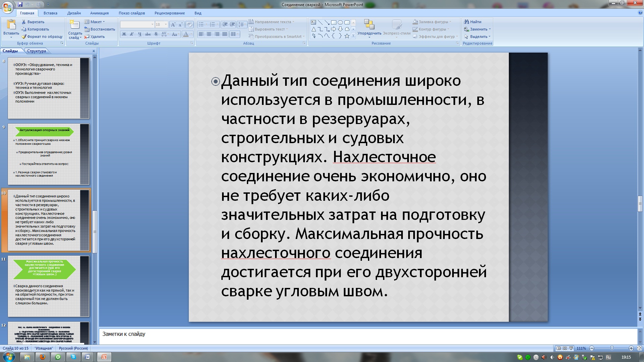Copy the selection with Копировать

(35, 29)
